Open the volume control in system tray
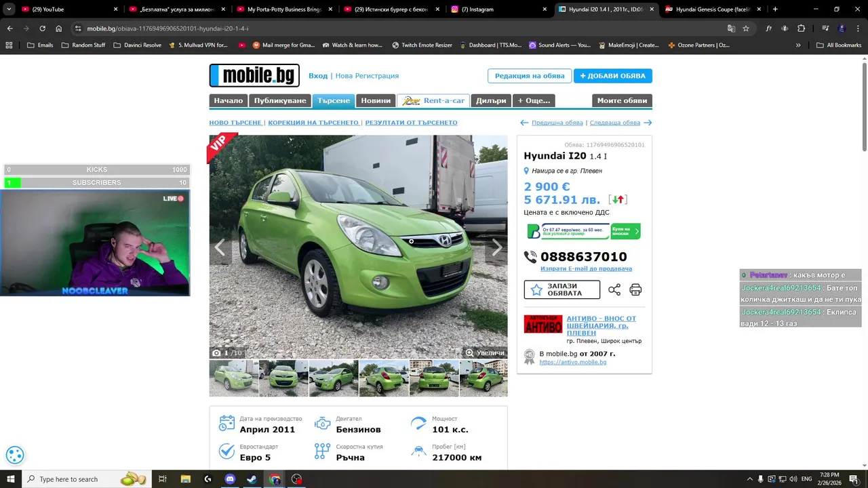Screen dimensions: 868x488 [x=794, y=479]
